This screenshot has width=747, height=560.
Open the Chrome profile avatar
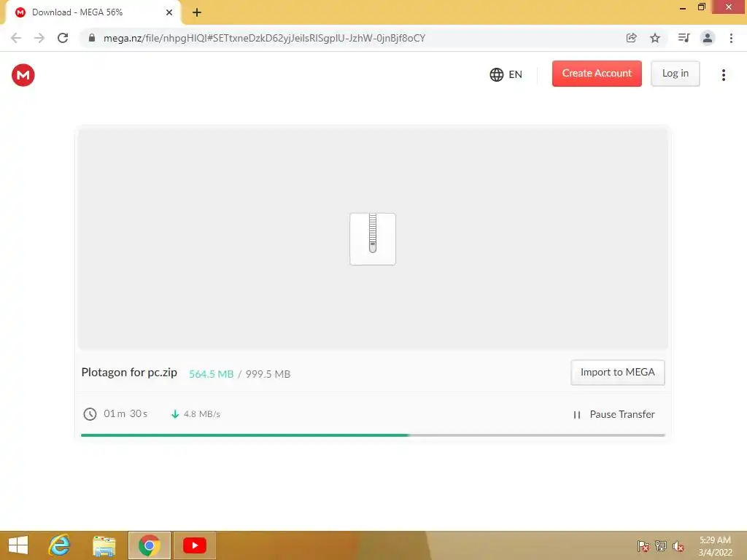click(x=708, y=38)
